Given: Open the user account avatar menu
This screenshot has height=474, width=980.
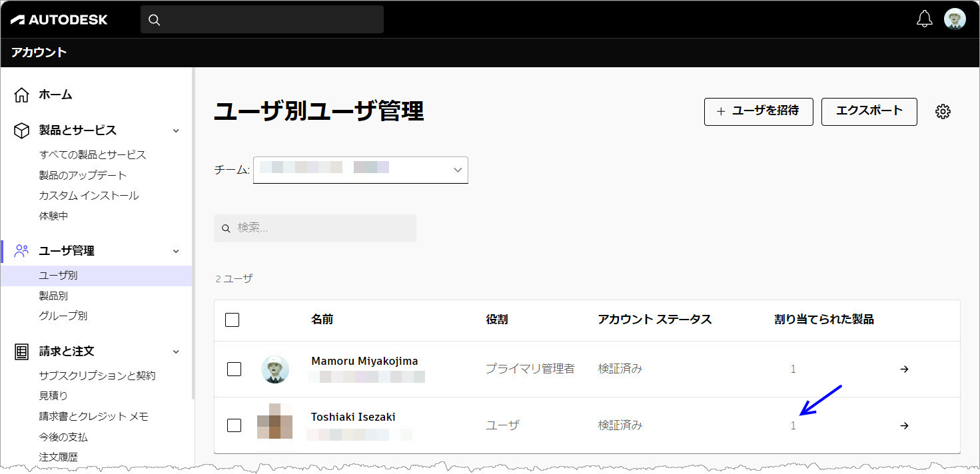Looking at the screenshot, I should click(x=955, y=19).
